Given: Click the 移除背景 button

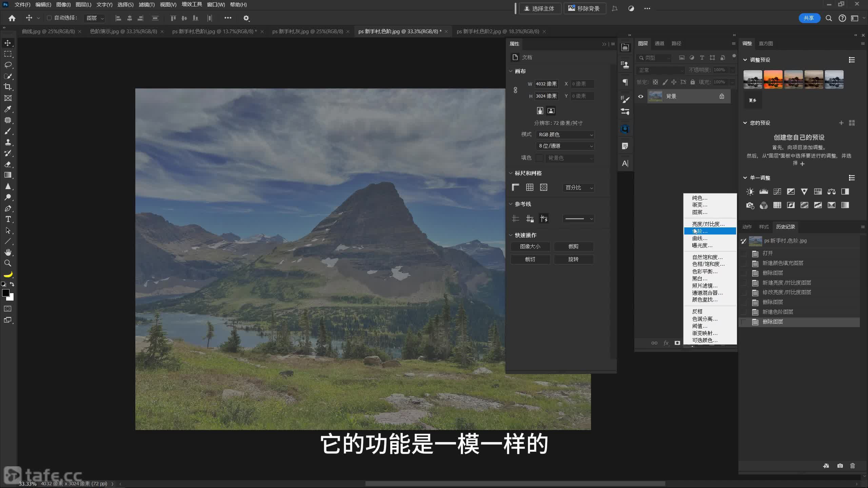Looking at the screenshot, I should pyautogui.click(x=584, y=8).
